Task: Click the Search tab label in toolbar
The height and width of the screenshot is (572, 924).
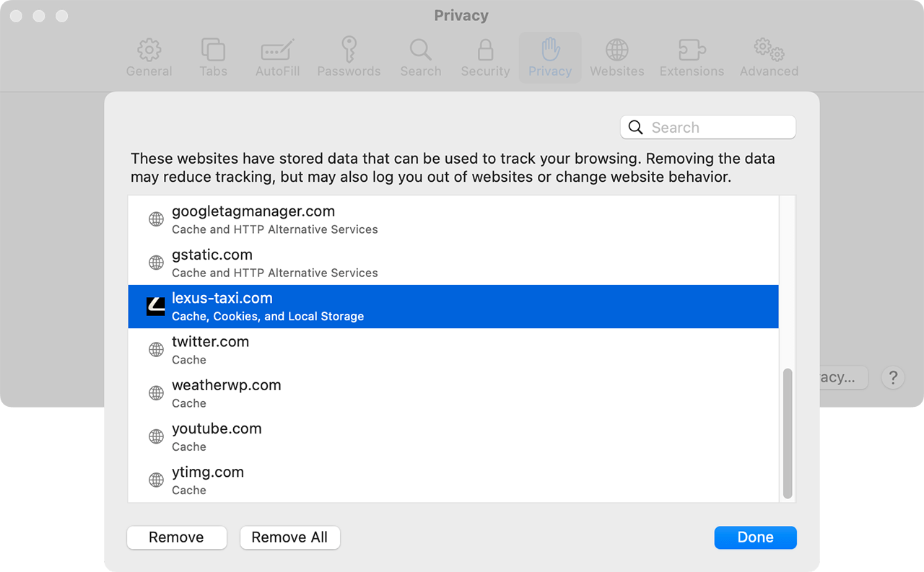Action: (421, 71)
